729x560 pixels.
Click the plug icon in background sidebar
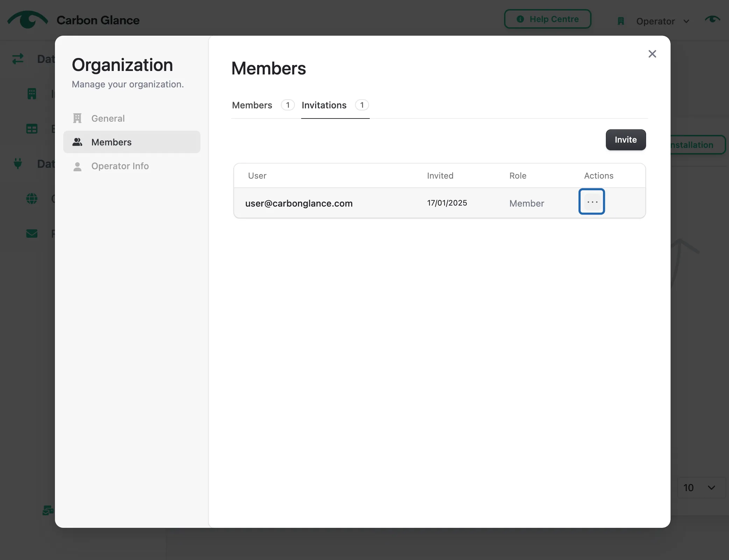tap(18, 164)
